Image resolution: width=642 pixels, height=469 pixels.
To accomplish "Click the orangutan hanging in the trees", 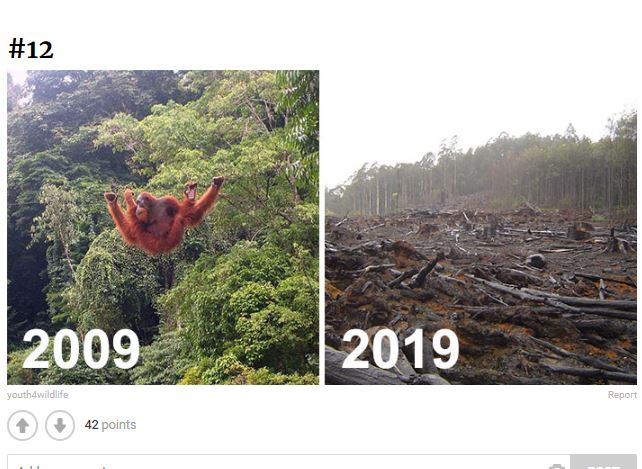I will 160,215.
